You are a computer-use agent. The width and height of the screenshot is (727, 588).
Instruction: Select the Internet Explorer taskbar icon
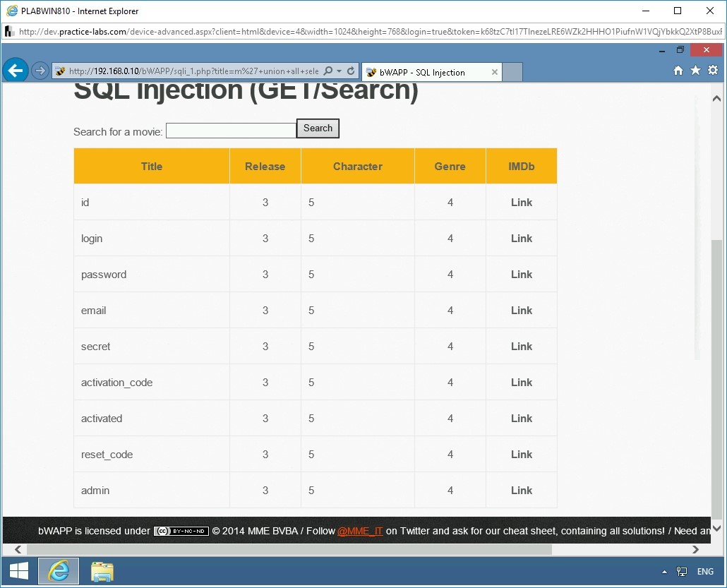pyautogui.click(x=58, y=571)
